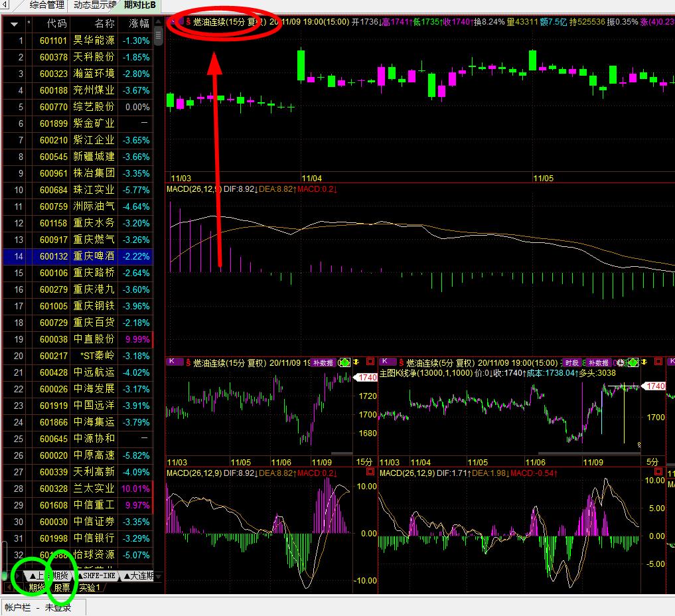Click the red $ icon in the main chart title
The image size is (675, 616).
click(x=188, y=22)
